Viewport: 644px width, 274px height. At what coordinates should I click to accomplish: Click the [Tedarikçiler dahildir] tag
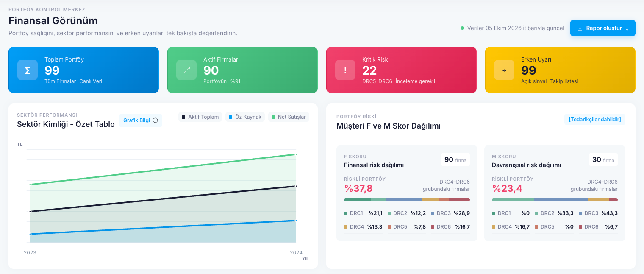[594, 120]
